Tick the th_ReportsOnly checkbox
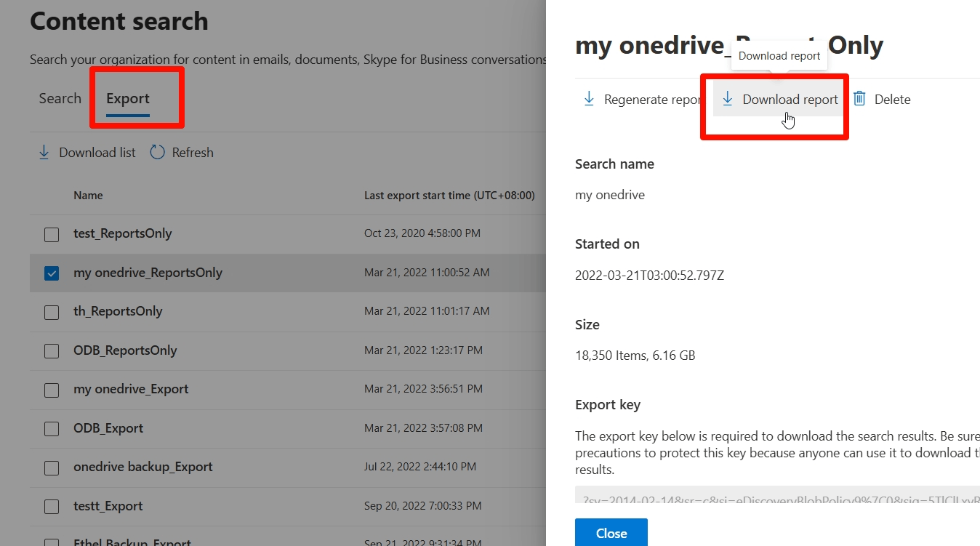This screenshot has height=546, width=980. coord(52,313)
